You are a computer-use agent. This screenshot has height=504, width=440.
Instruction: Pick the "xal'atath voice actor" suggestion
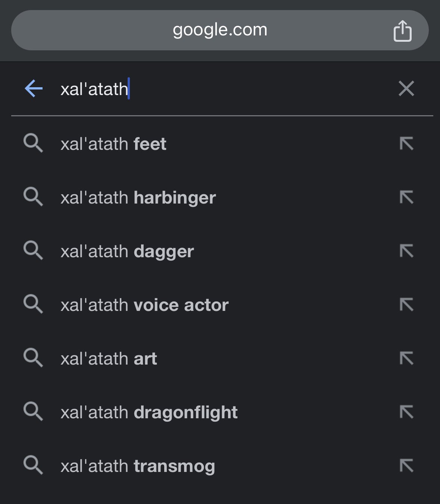tap(144, 305)
